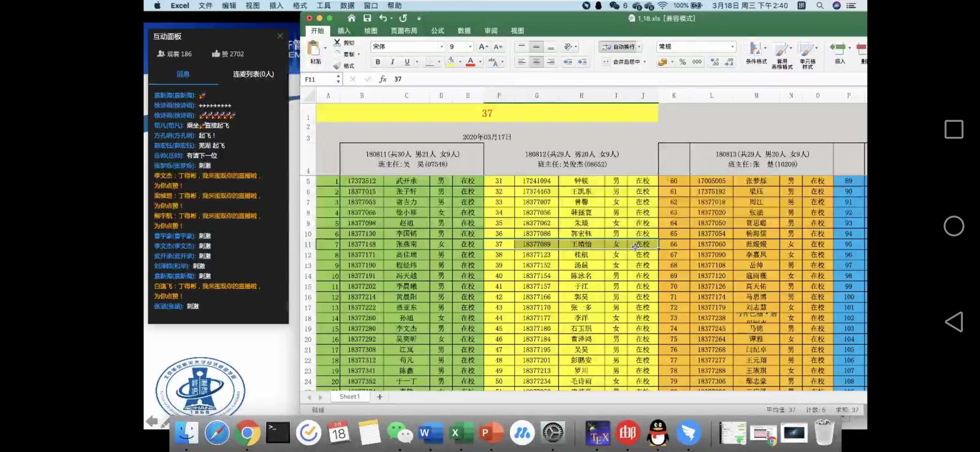The height and width of the screenshot is (452, 980).
Task: Click the Undo arrow icon
Action: pos(383,18)
